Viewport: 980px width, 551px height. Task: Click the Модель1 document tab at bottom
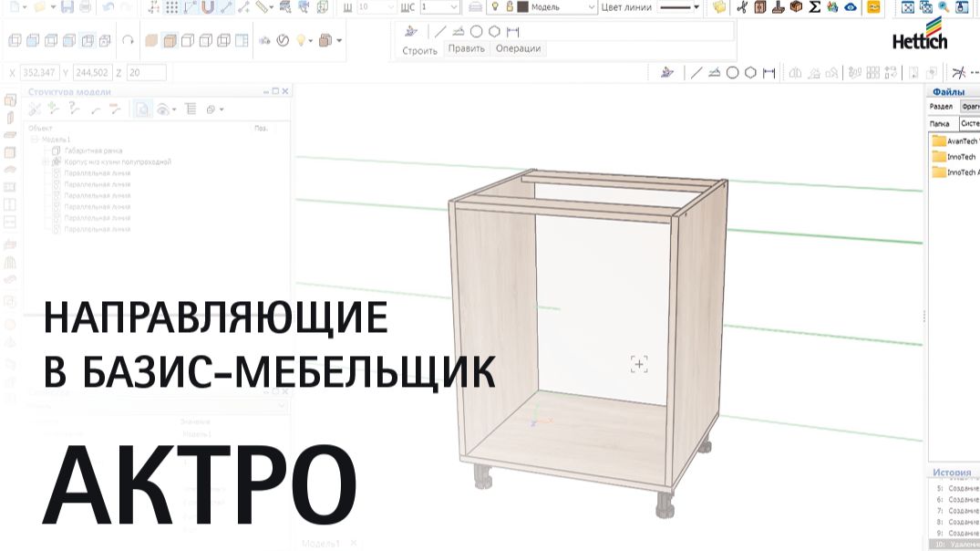click(321, 544)
